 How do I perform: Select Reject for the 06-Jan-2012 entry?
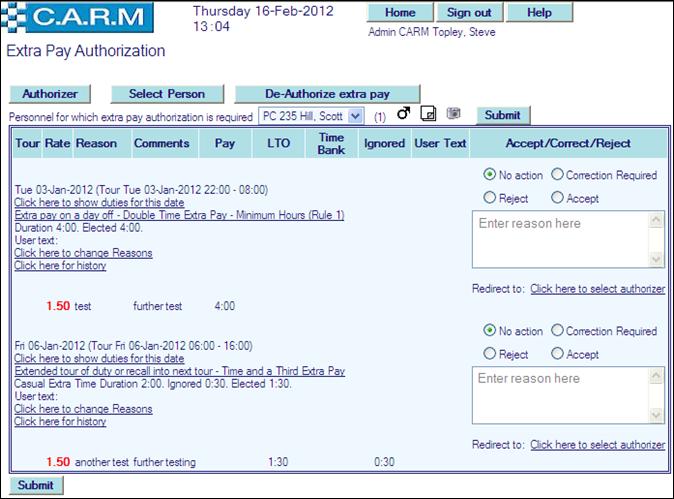tap(490, 354)
